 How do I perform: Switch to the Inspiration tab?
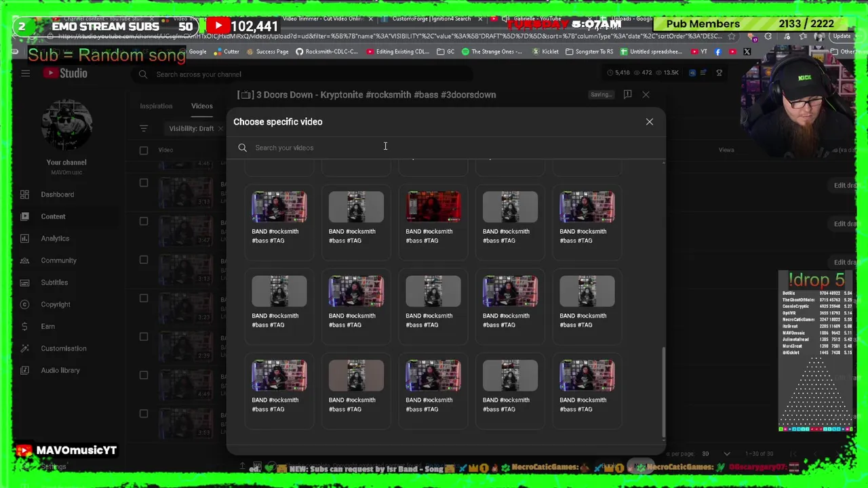(156, 106)
